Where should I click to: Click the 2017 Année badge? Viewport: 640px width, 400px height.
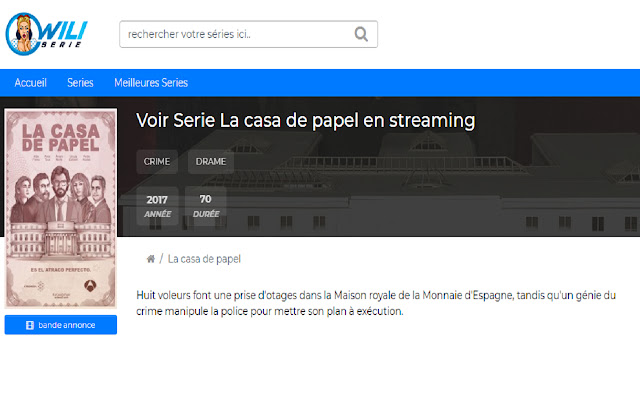pyautogui.click(x=157, y=206)
